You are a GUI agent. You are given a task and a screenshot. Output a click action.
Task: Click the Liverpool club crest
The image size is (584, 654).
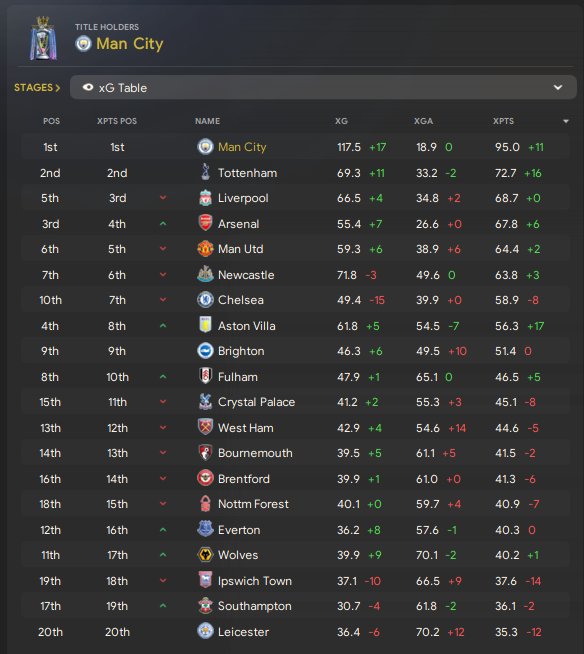click(205, 198)
